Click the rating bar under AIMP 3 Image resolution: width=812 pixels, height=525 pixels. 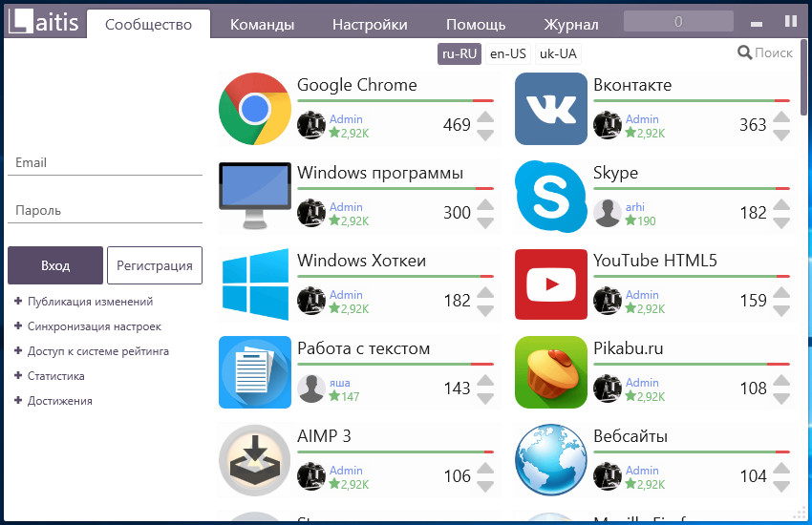click(x=395, y=452)
